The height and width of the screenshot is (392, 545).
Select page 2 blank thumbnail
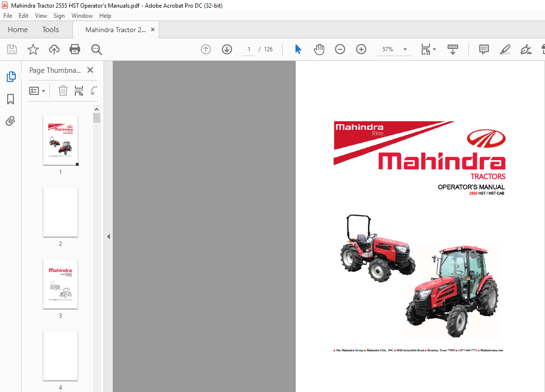pos(60,212)
